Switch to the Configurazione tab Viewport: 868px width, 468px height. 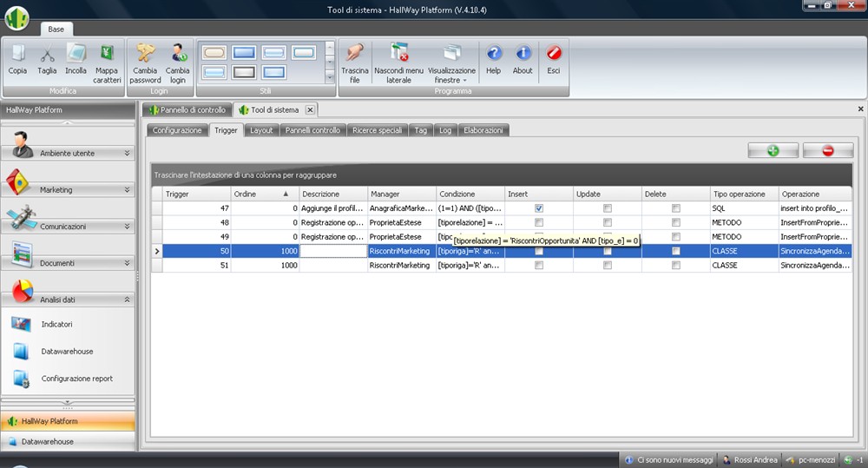tap(177, 130)
